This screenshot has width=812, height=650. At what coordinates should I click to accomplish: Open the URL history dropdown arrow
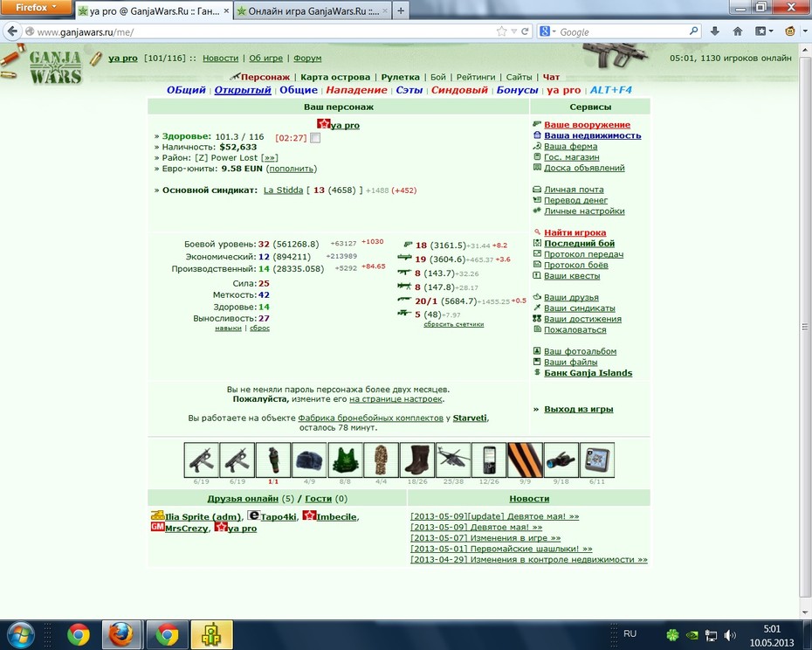coord(513,31)
